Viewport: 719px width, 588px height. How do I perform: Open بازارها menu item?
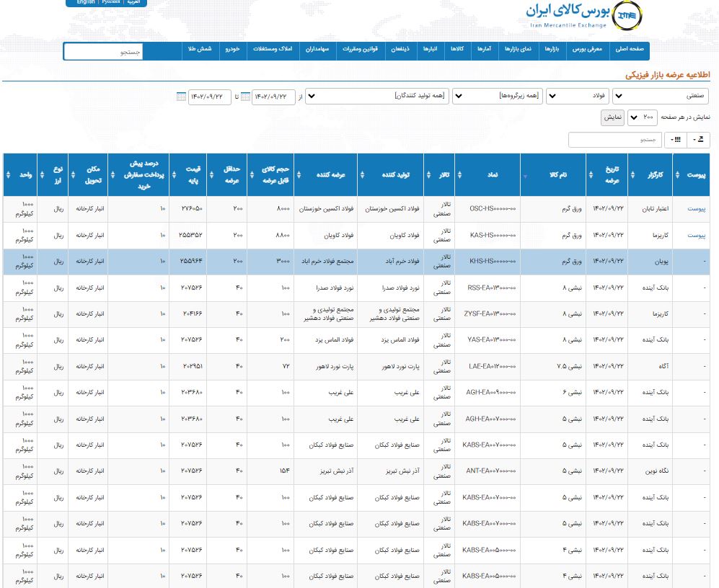click(x=552, y=49)
